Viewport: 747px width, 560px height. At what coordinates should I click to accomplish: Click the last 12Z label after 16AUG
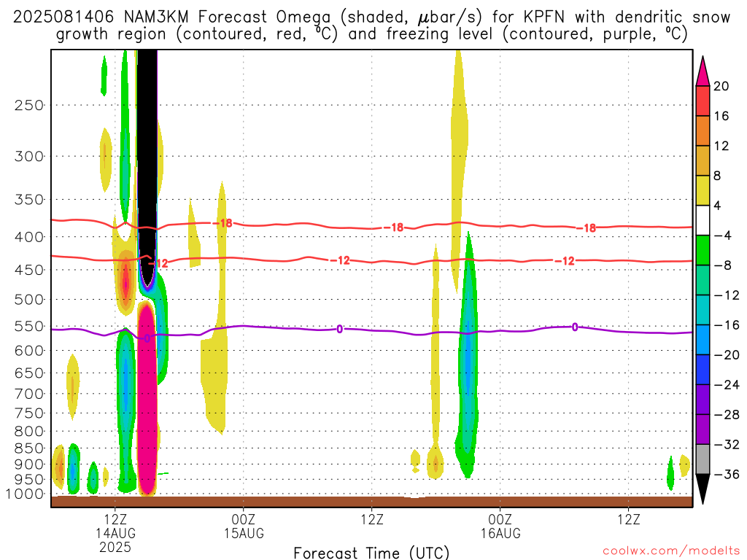click(x=629, y=519)
